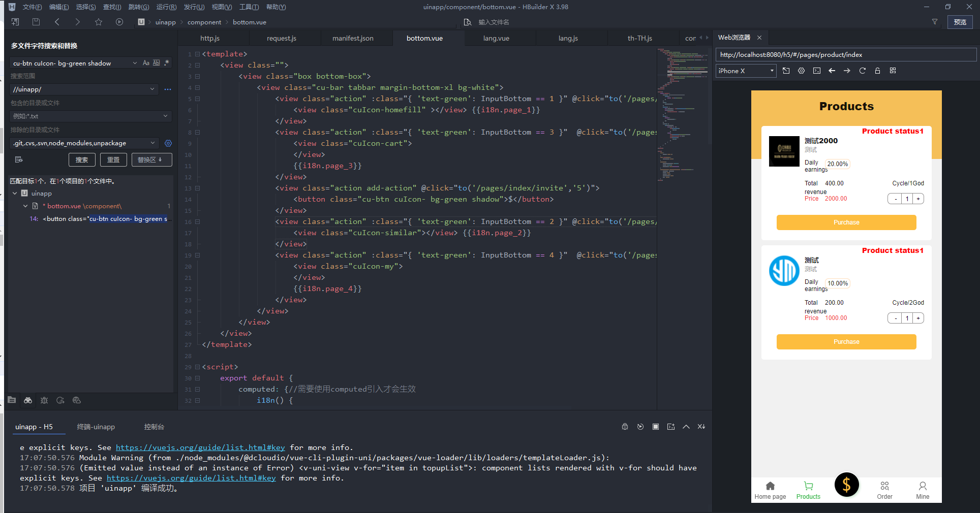Image resolution: width=980 pixels, height=513 pixels.
Task: Collapse the uinapp project result node
Action: click(x=15, y=194)
